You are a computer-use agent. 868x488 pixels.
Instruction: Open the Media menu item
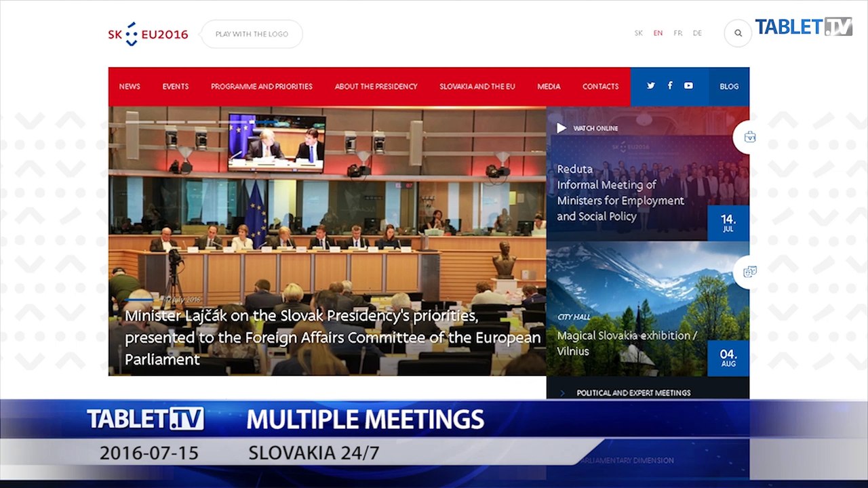tap(549, 87)
